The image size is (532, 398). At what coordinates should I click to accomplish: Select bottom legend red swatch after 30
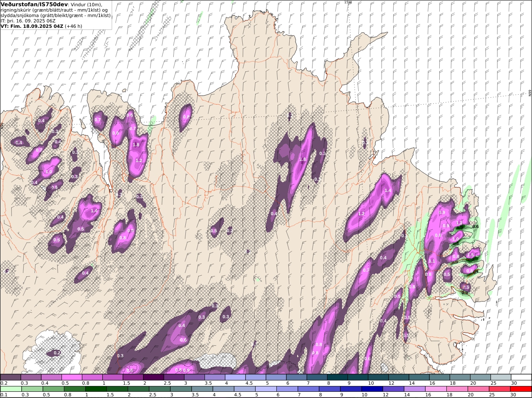pyautogui.click(x=521, y=389)
